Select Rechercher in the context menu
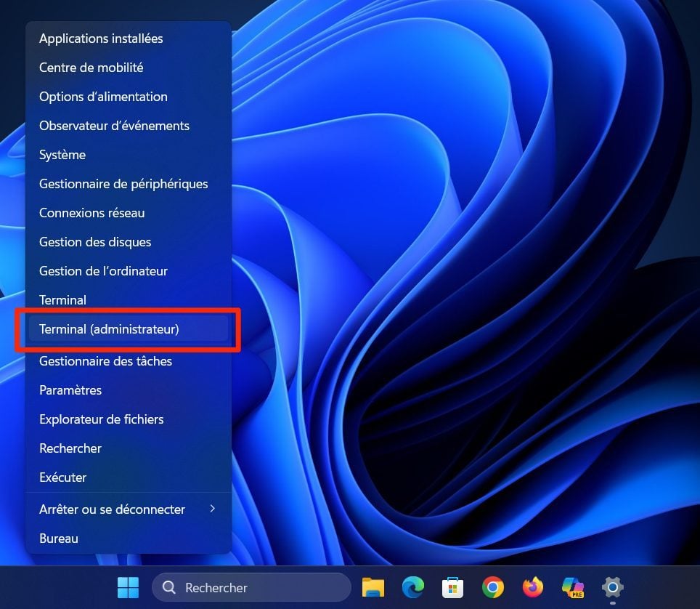Viewport: 700px width, 609px height. 129,448
